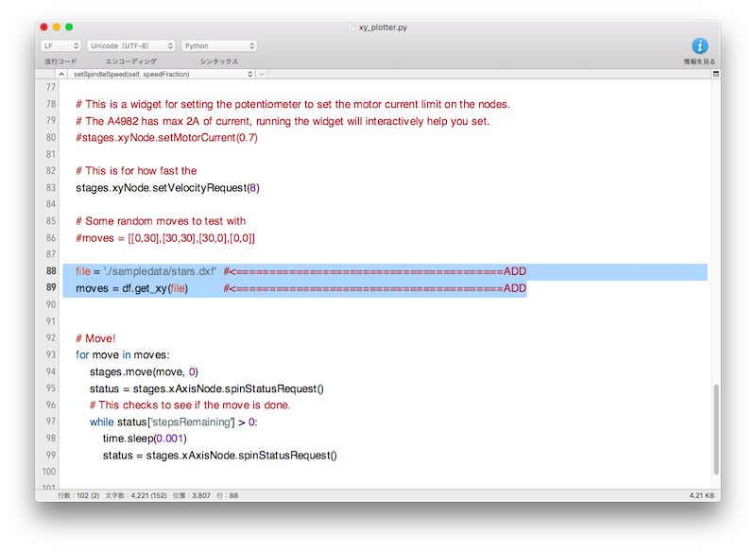The image size is (756, 552).
Task: Place cursor in setMotorCurrent(0.7) comment line
Action: (167, 138)
